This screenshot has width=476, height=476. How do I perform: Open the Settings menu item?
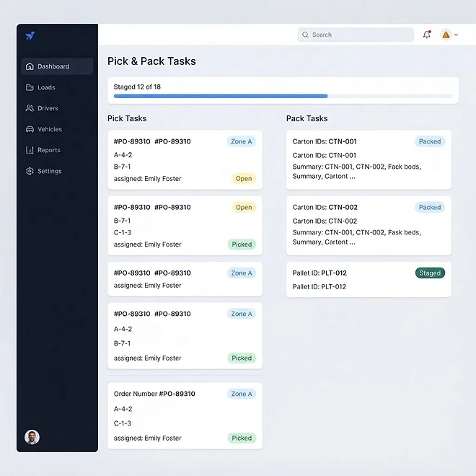57,171
